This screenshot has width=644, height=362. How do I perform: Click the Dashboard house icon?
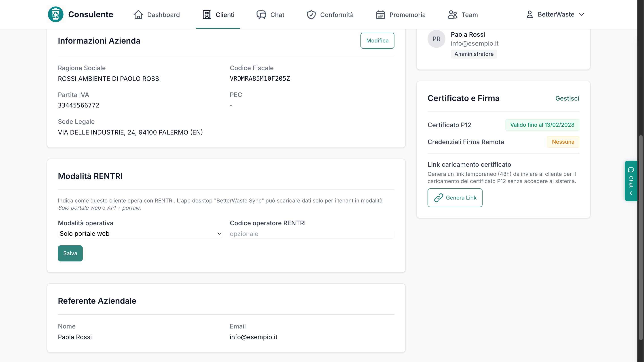(138, 15)
